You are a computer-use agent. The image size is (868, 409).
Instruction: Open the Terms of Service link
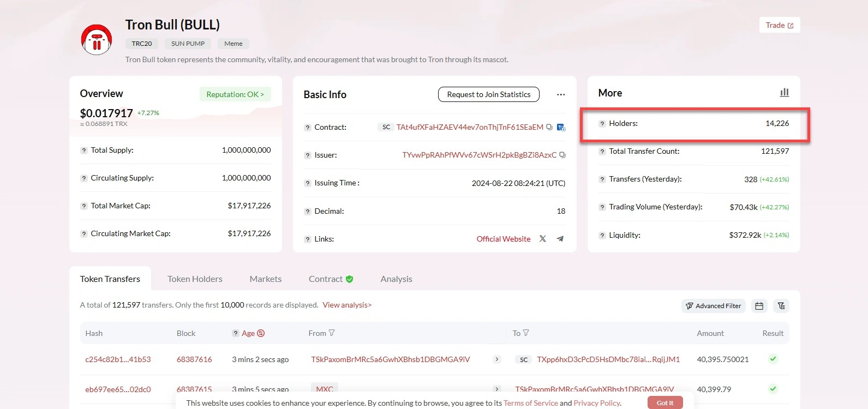[x=531, y=403]
